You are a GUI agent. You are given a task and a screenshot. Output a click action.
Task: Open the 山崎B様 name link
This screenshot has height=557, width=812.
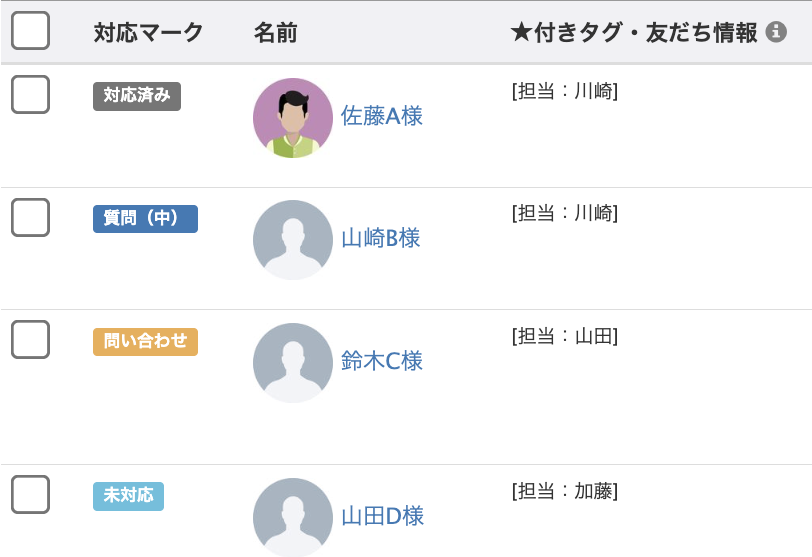(x=381, y=238)
